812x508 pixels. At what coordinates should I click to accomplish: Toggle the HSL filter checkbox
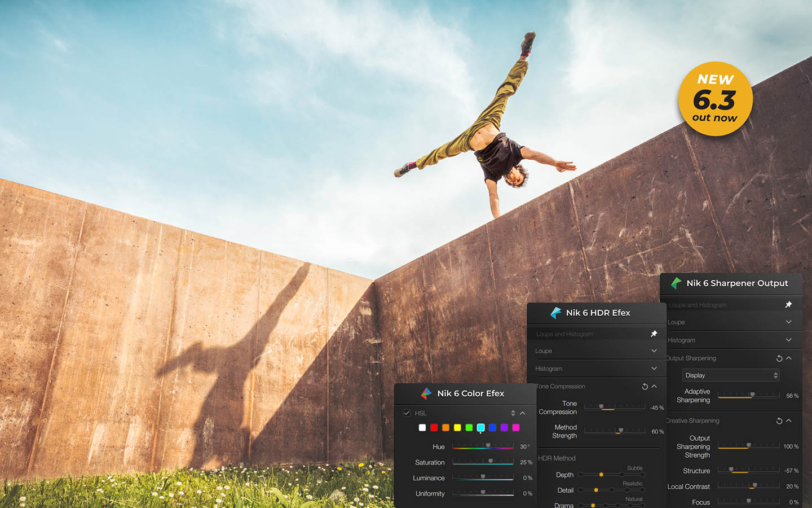[407, 413]
